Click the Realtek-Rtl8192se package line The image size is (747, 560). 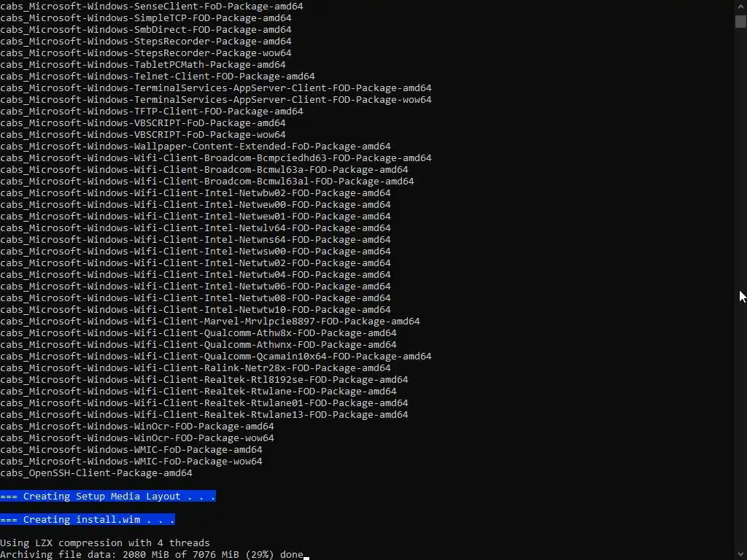point(204,379)
